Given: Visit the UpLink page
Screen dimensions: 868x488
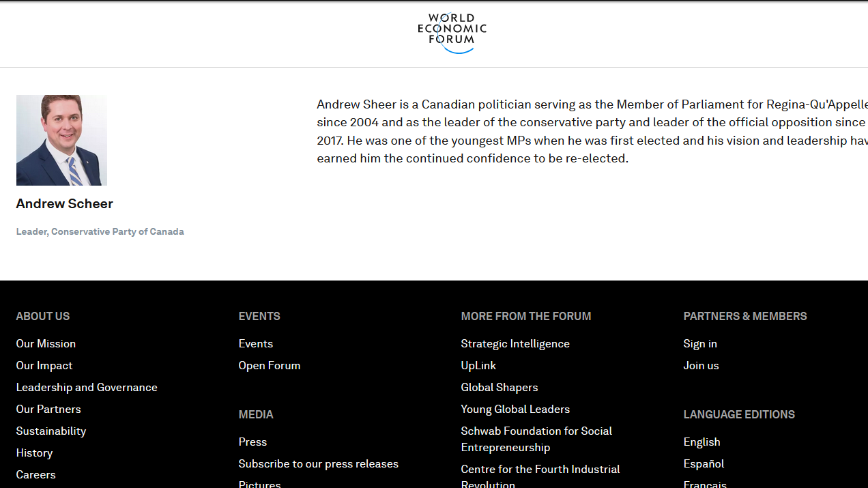Looking at the screenshot, I should coord(478,365).
